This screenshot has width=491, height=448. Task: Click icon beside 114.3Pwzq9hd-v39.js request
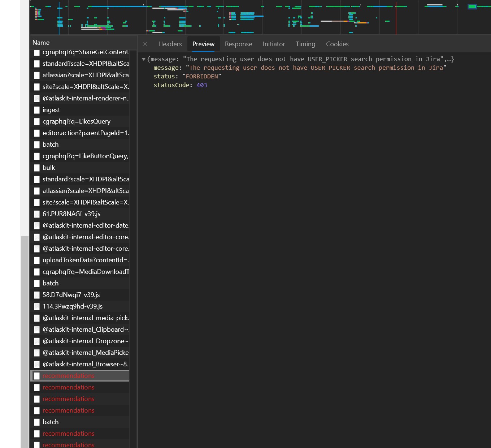[37, 306]
